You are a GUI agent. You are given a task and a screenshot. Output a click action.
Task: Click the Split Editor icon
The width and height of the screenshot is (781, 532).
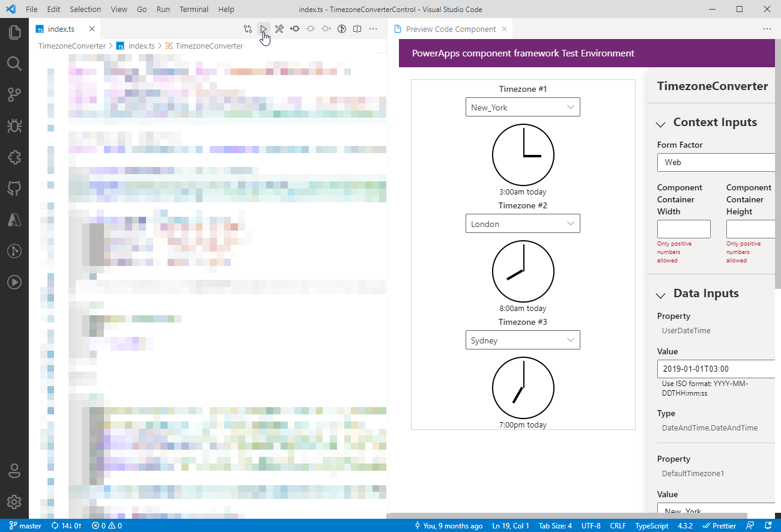[x=357, y=28]
